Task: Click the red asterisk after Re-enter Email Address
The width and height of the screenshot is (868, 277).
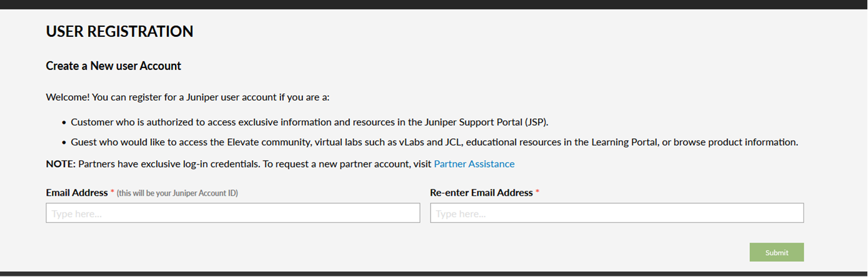Action: click(537, 192)
